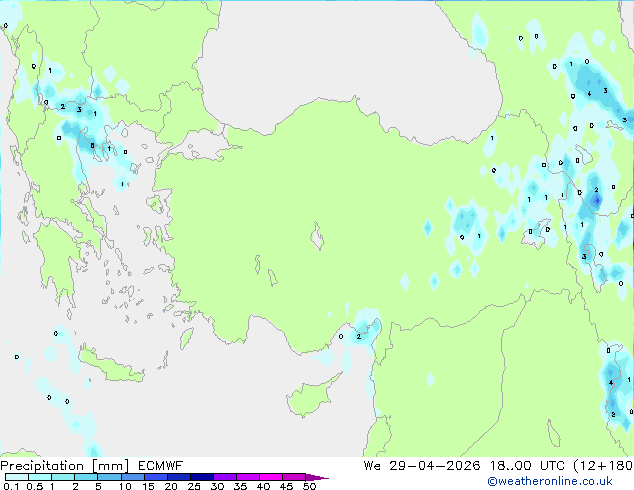Click the 'ECMWF' model label
This screenshot has height=490, width=634.
[161, 466]
